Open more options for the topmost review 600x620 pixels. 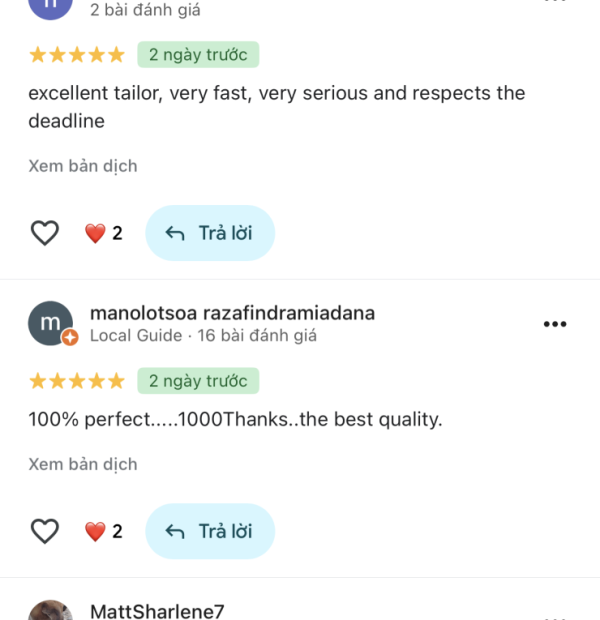pyautogui.click(x=554, y=3)
